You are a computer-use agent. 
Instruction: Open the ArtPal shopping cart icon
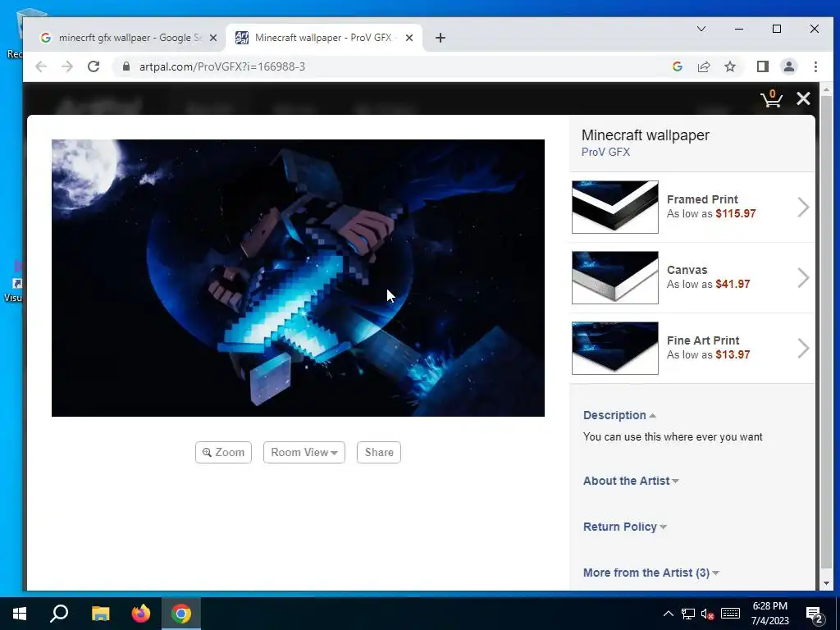(771, 98)
